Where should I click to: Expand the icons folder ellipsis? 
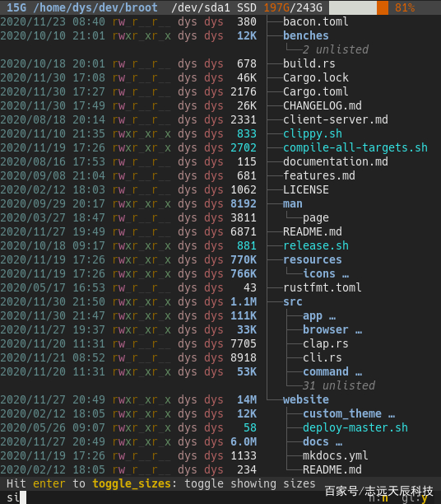tap(346, 274)
